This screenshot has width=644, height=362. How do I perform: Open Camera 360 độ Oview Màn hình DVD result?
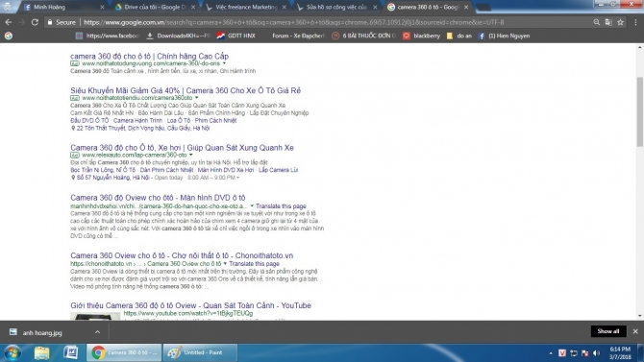(x=158, y=198)
